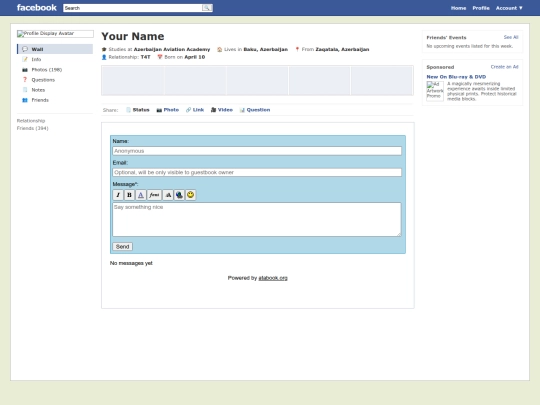Click the Photo camera icon in share bar

pos(159,110)
